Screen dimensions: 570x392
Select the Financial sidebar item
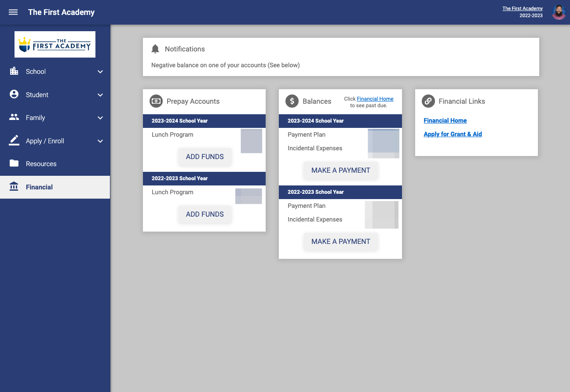click(55, 187)
